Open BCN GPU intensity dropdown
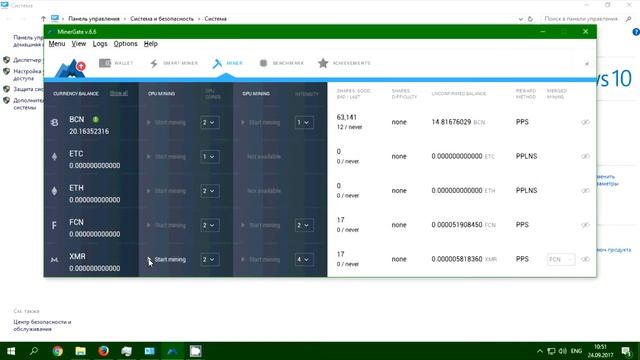The height and width of the screenshot is (360, 640). coord(304,122)
